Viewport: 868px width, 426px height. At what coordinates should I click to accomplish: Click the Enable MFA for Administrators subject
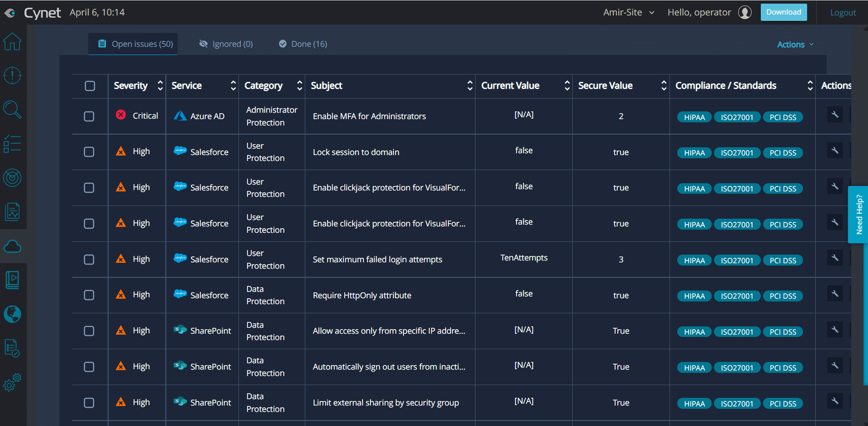(x=369, y=116)
